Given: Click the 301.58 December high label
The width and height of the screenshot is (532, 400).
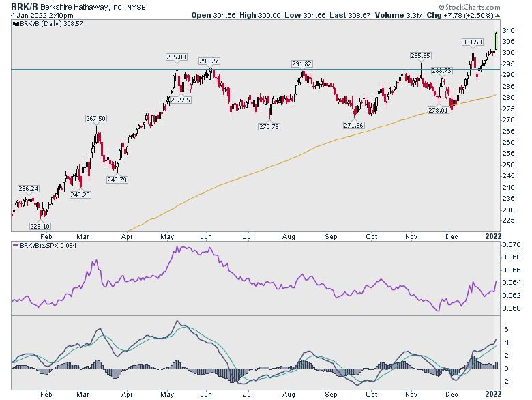Looking at the screenshot, I should (x=472, y=42).
